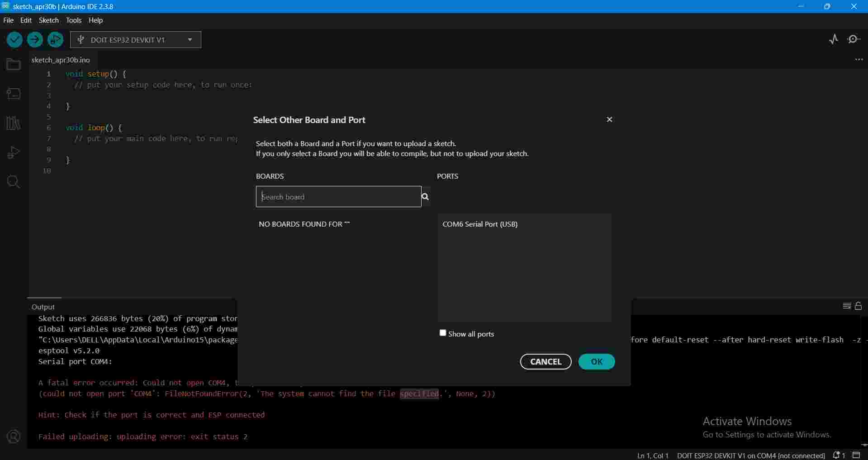Open the Serial Plotter icon
Screen dimensions: 868x460
click(x=834, y=39)
